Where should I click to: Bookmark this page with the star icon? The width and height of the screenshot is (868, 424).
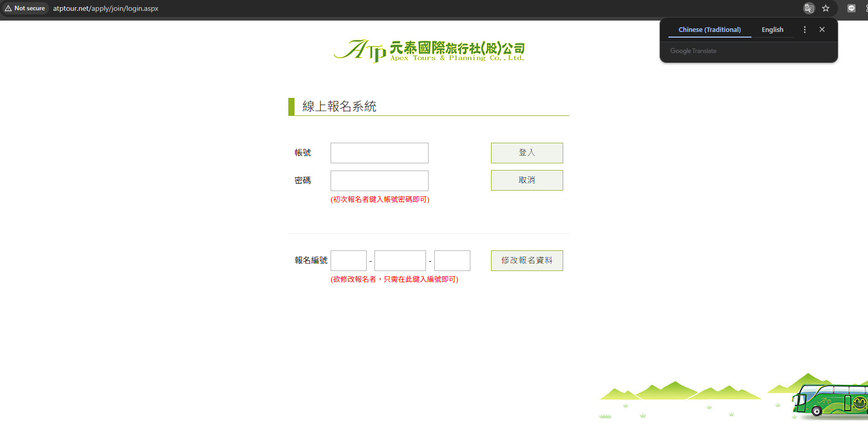[826, 8]
